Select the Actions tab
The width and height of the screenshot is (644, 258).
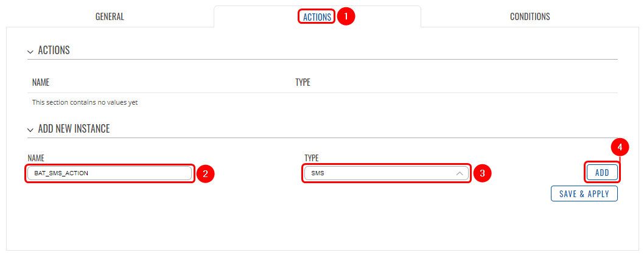click(x=317, y=17)
